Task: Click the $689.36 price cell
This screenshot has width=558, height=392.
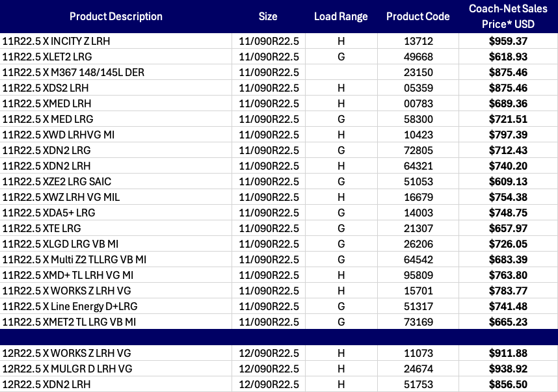Action: pyautogui.click(x=508, y=103)
